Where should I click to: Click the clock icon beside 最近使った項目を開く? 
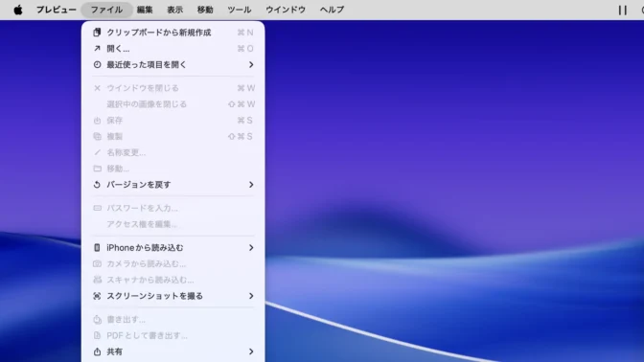pyautogui.click(x=97, y=64)
